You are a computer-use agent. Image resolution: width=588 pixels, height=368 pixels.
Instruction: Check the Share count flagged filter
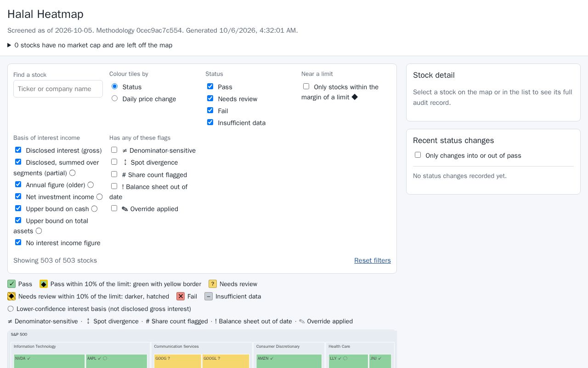(114, 174)
